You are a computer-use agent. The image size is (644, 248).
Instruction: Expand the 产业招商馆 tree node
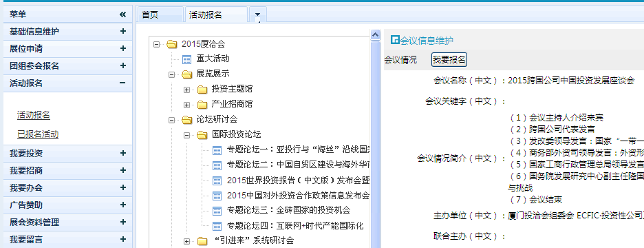click(x=187, y=105)
